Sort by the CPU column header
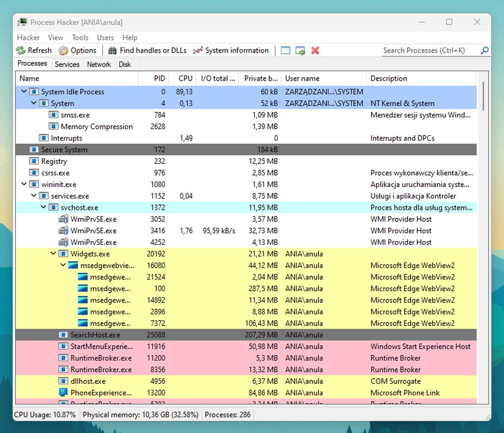504x433 pixels. point(185,78)
